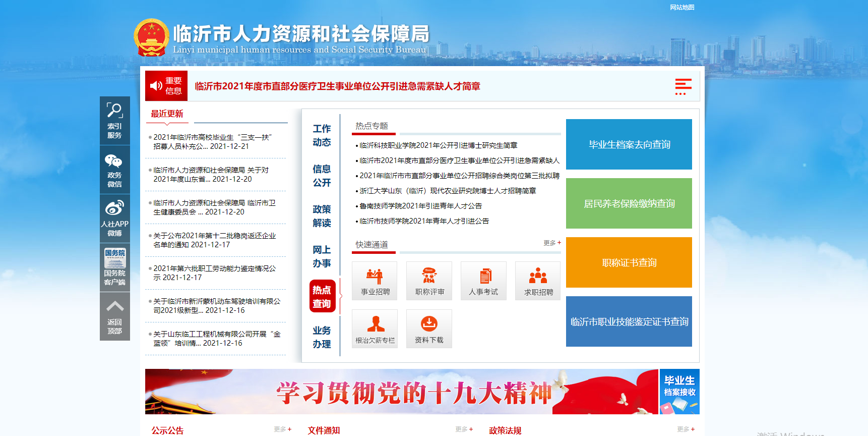Open the 资料下载 download icon
868x436 pixels.
[x=429, y=329]
